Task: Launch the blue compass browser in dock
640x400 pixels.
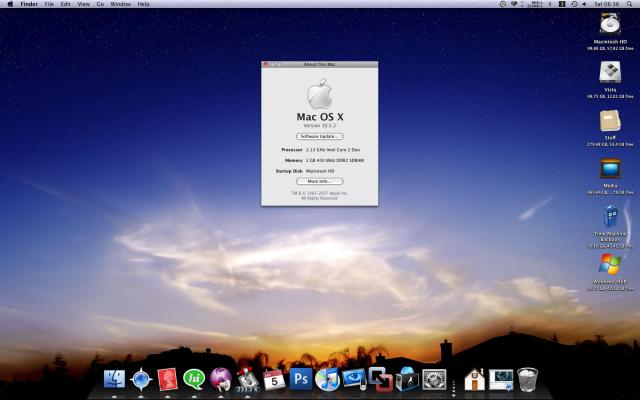Action: [141, 379]
